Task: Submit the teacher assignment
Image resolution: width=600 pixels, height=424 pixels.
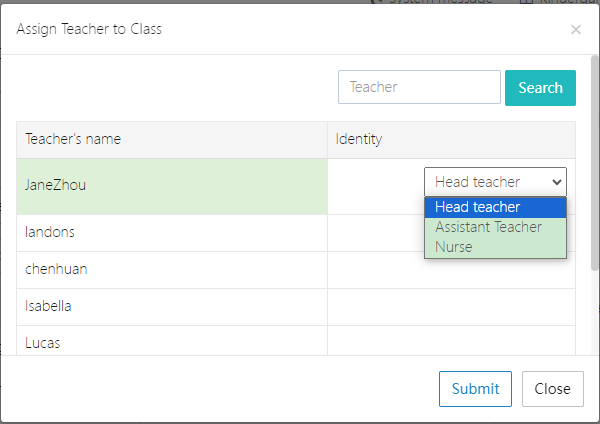Action: click(475, 389)
